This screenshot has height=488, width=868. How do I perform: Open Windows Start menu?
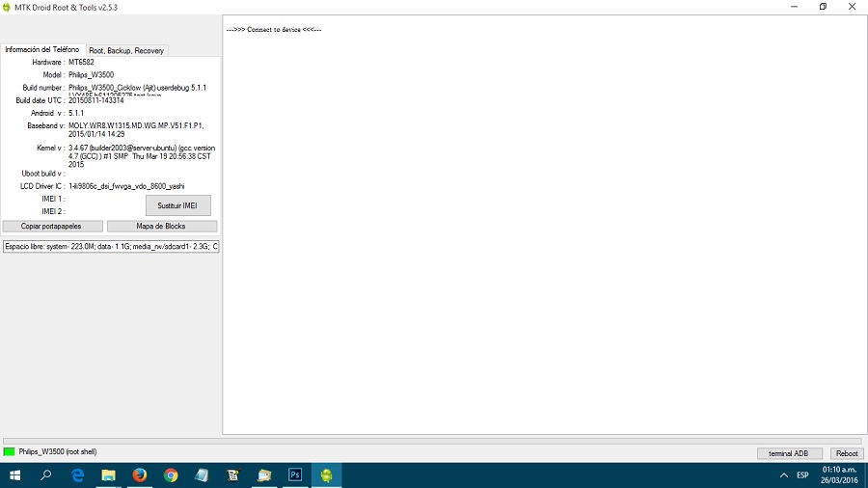click(x=14, y=475)
